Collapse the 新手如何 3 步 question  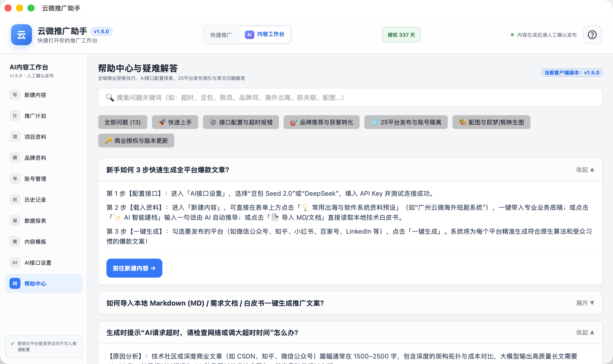tap(585, 170)
